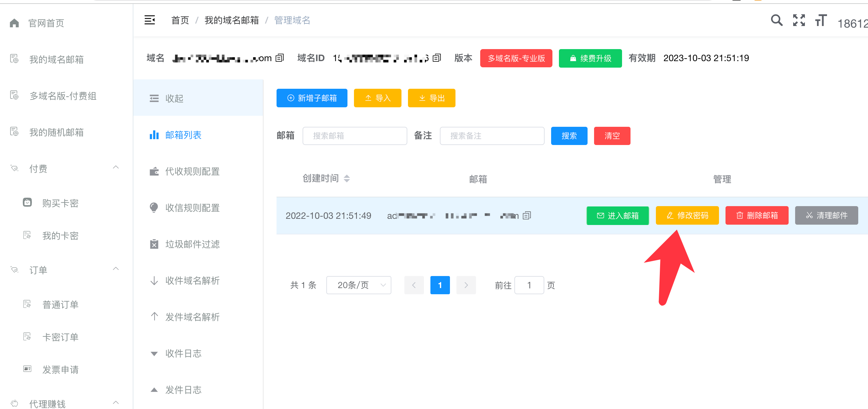Click the icon next to 我的域名邮箱

(x=14, y=59)
